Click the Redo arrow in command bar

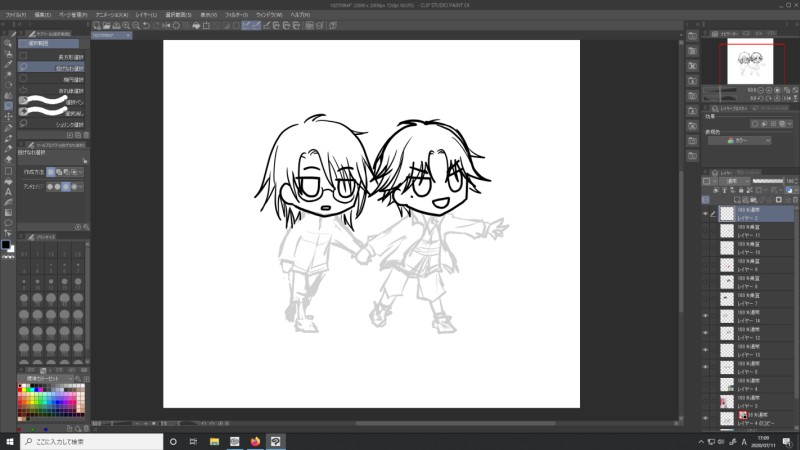156,25
